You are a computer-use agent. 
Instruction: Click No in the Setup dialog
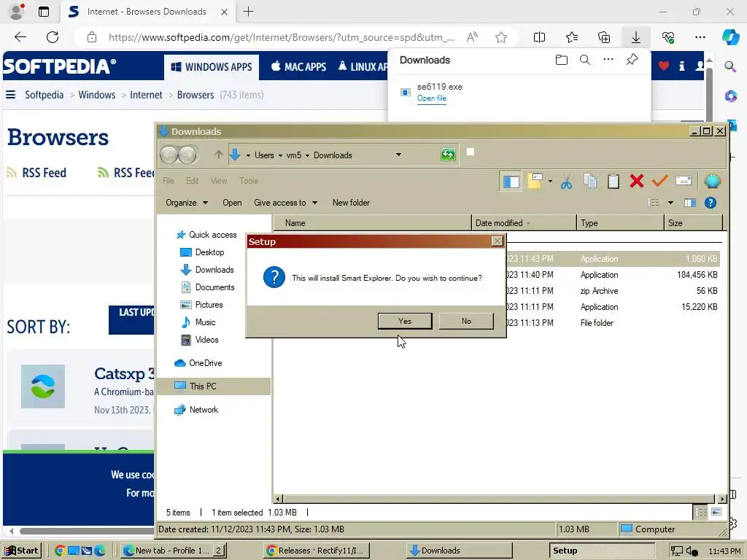tap(466, 321)
